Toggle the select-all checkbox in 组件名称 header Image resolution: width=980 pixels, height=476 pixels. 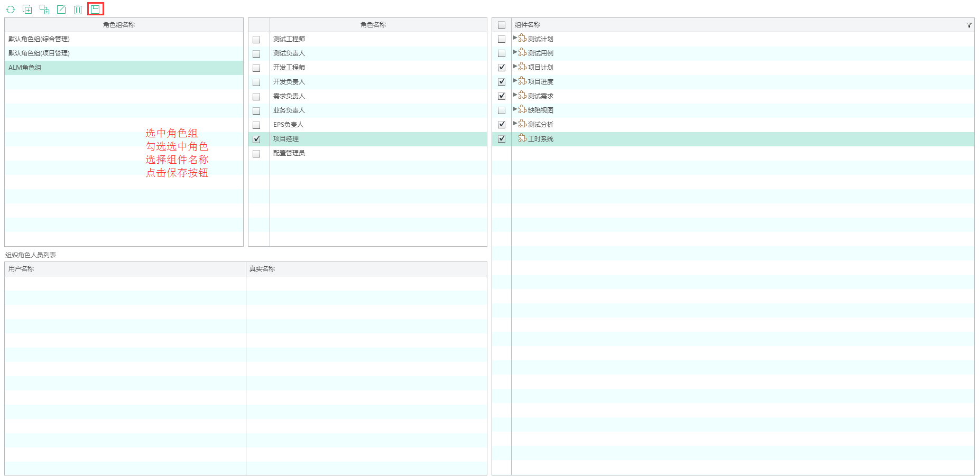click(x=502, y=25)
